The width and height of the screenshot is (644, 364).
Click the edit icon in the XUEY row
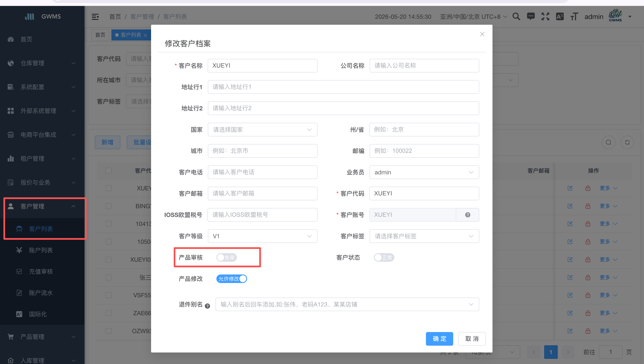[570, 188]
